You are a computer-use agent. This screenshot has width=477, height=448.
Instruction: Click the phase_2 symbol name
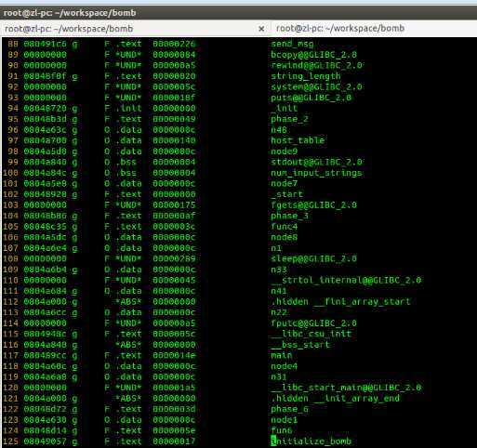point(289,119)
